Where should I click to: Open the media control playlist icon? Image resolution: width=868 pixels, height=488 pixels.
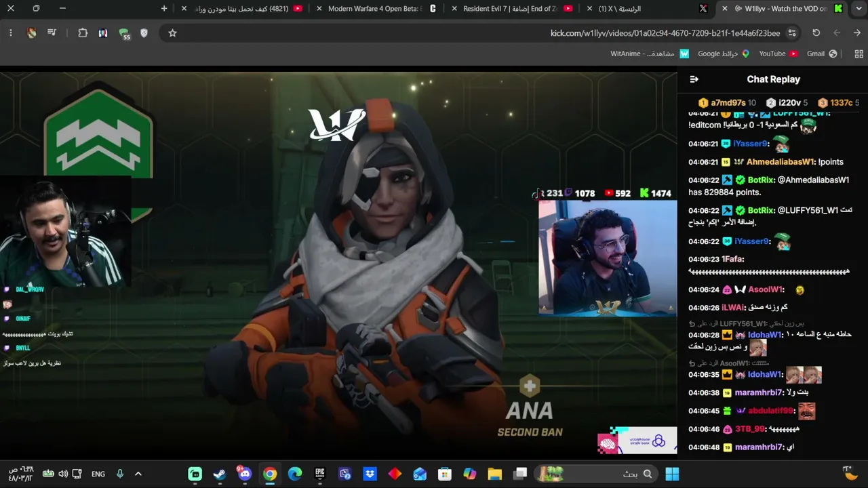coord(52,33)
